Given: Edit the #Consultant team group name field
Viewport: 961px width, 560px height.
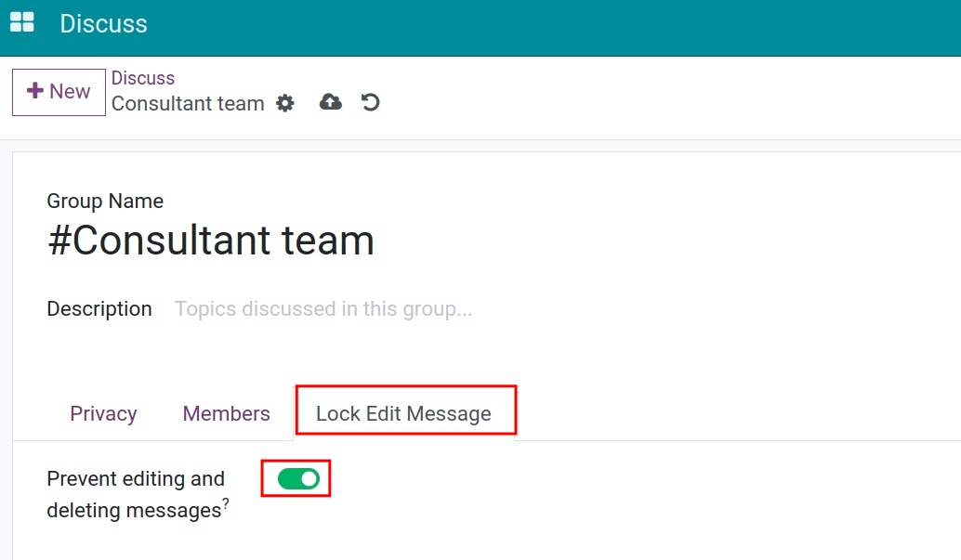Looking at the screenshot, I should tap(211, 240).
